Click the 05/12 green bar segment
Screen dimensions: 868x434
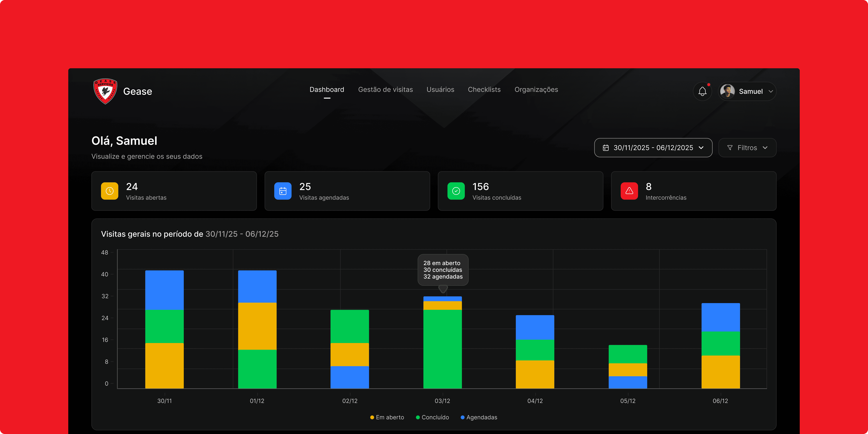click(628, 354)
